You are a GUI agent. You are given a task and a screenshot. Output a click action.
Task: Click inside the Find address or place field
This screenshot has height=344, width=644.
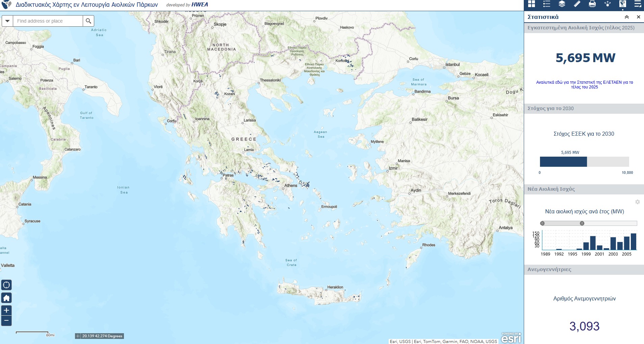pos(47,21)
